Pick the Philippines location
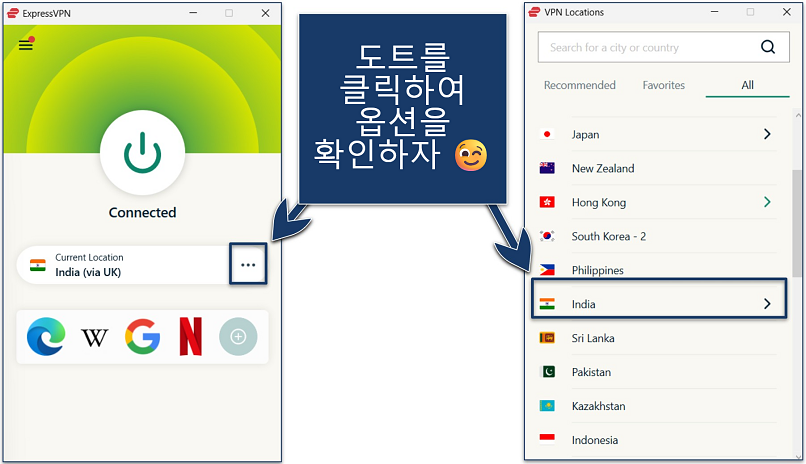 (658, 270)
